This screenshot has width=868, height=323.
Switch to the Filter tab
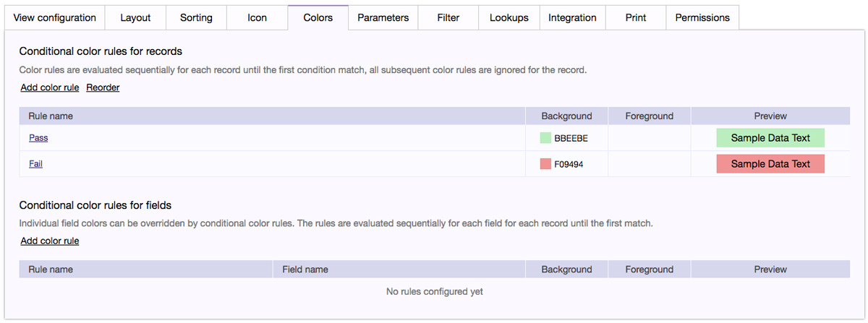point(448,17)
